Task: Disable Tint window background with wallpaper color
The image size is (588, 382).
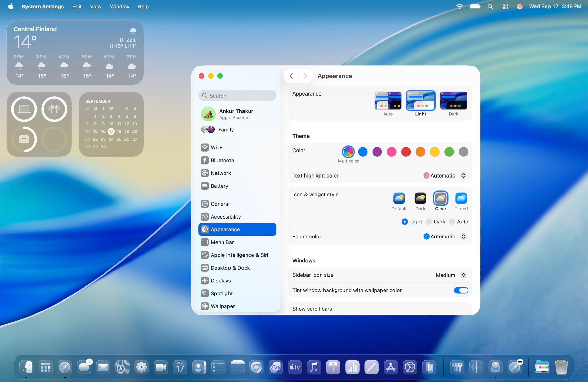Action: click(x=461, y=290)
